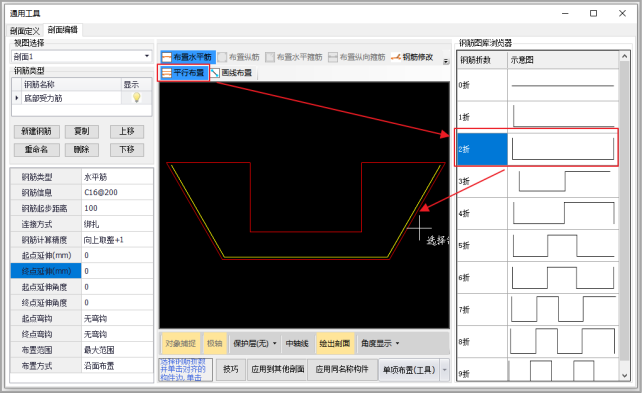This screenshot has height=394, width=642.
Task: Select the 3折 rebar shape thumbnail
Action: tap(563, 181)
